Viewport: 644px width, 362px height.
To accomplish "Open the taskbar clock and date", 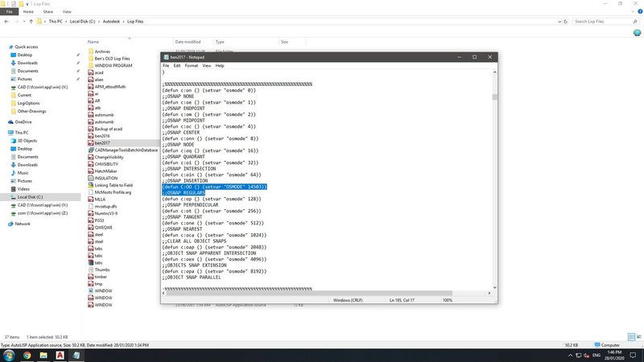I will click(x=614, y=356).
